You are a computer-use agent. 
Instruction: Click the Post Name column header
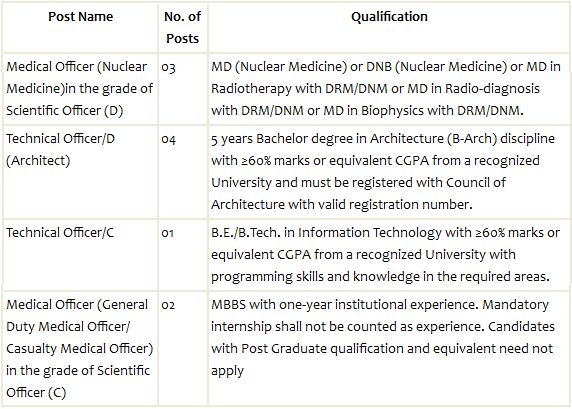click(x=81, y=17)
